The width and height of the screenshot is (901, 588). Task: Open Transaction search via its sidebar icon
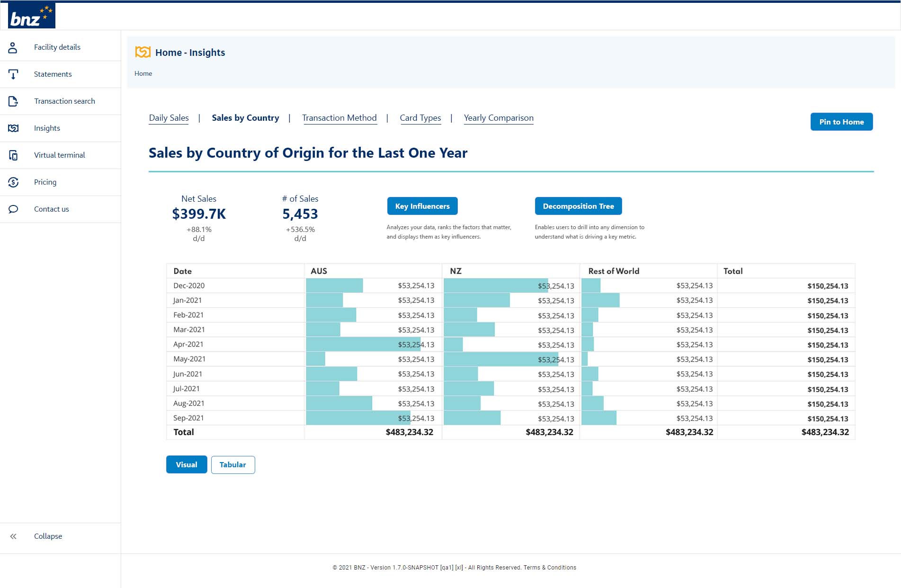coord(13,101)
